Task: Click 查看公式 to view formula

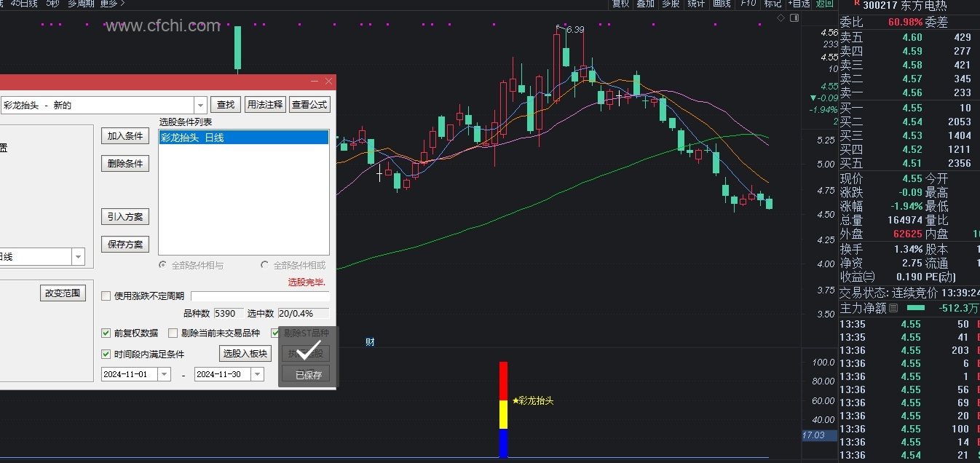Action: pos(309,105)
